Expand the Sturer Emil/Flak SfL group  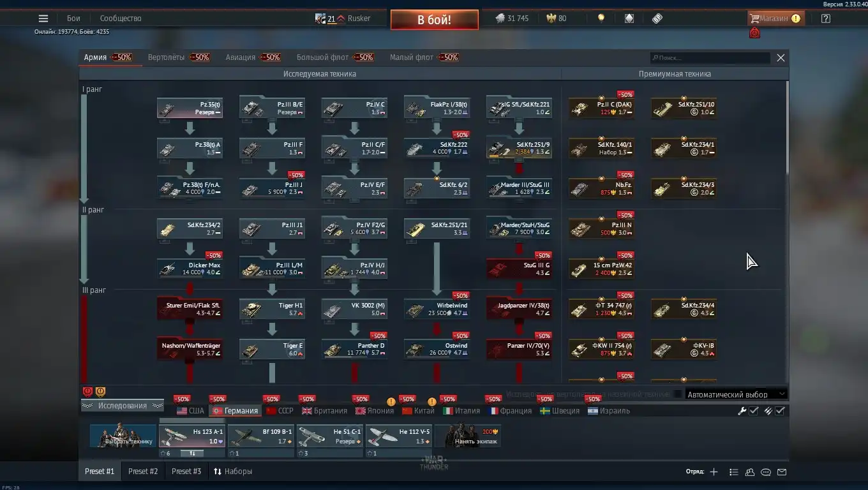coord(190,309)
